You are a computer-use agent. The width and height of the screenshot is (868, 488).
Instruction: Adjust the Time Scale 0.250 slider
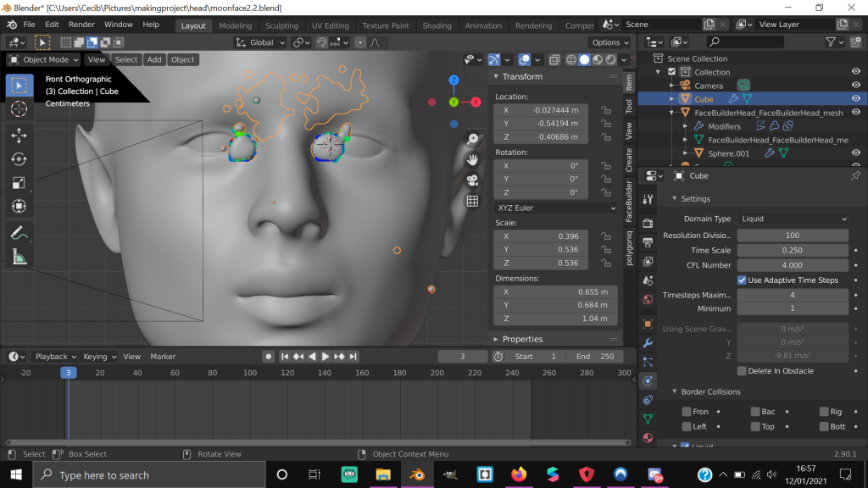point(793,250)
